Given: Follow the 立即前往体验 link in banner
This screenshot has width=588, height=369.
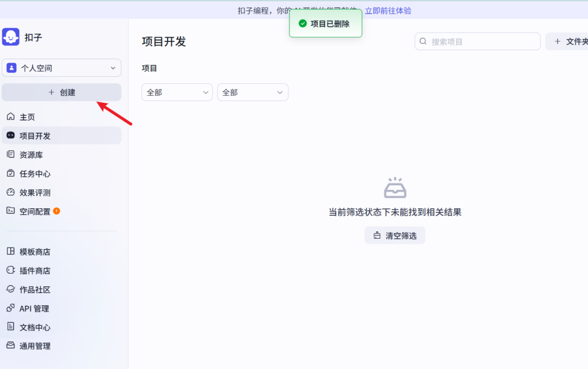Looking at the screenshot, I should tap(388, 10).
